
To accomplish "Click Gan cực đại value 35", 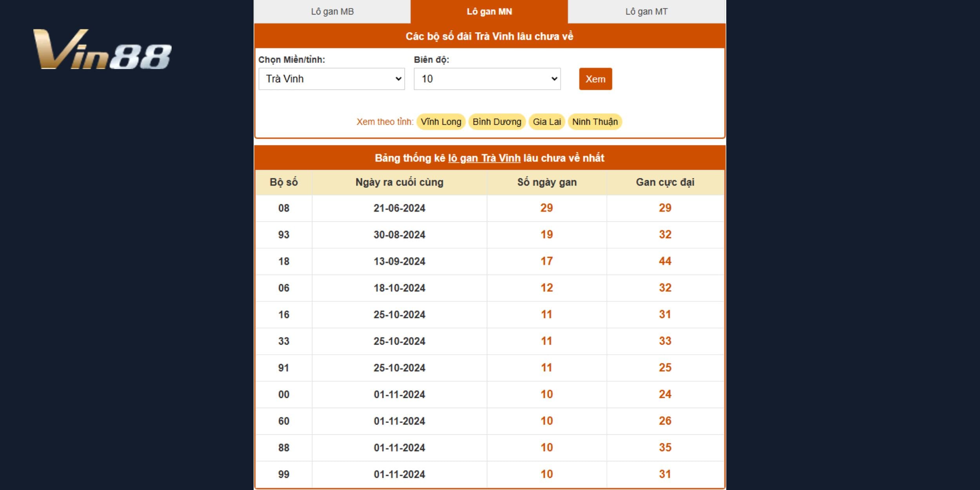I will click(665, 448).
